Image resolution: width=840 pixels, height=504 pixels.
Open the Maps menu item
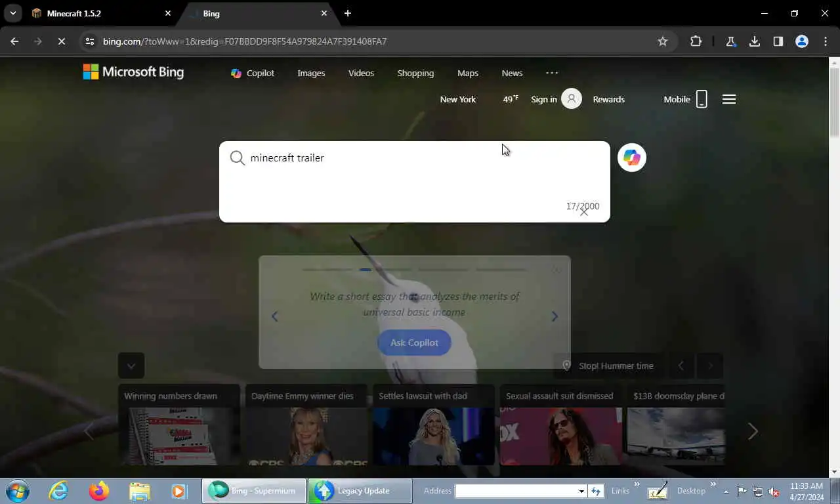point(468,73)
